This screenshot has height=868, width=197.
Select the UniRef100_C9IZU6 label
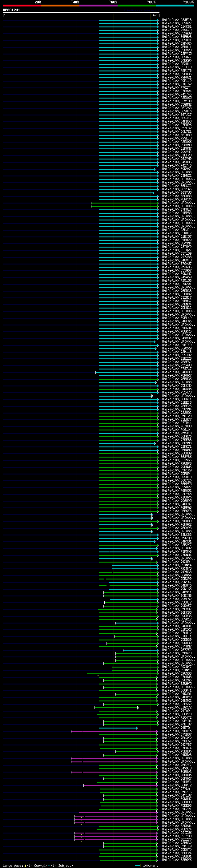[177, 833]
